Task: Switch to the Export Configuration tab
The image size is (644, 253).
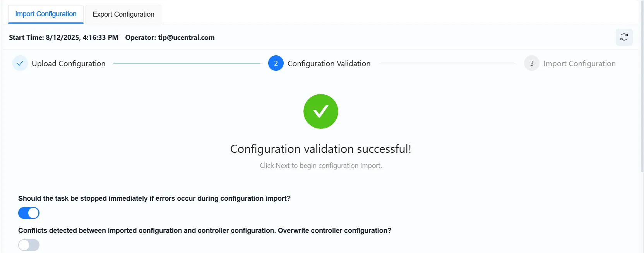Action: pos(123,14)
